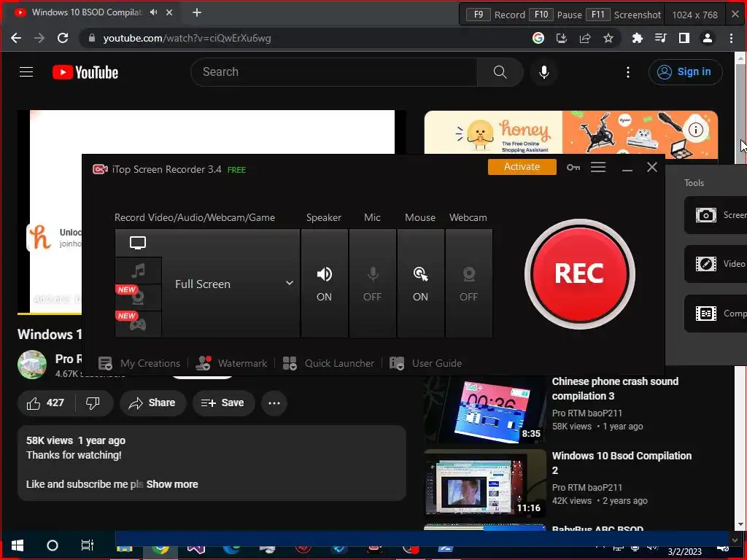Screen dimensions: 747x560
Task: Open the Screenshot tool in Tools panel
Action: pos(716,215)
